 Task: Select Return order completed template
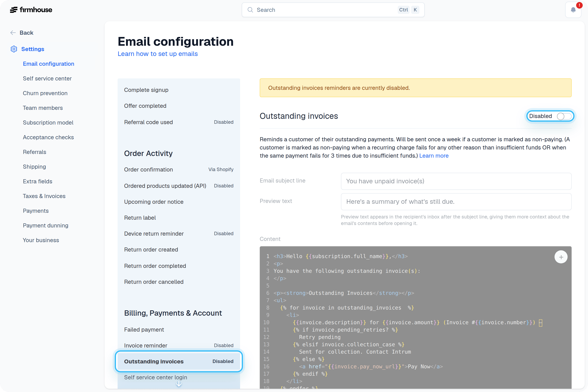point(179,266)
